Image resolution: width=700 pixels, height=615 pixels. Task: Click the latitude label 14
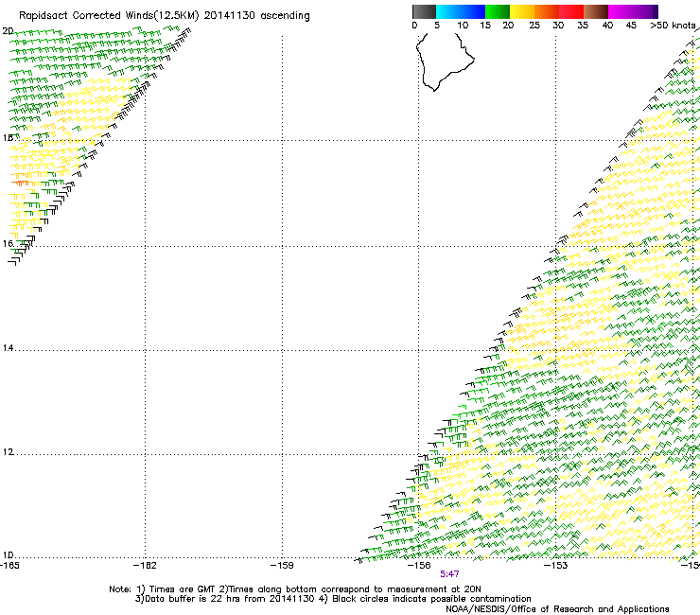[x=8, y=348]
